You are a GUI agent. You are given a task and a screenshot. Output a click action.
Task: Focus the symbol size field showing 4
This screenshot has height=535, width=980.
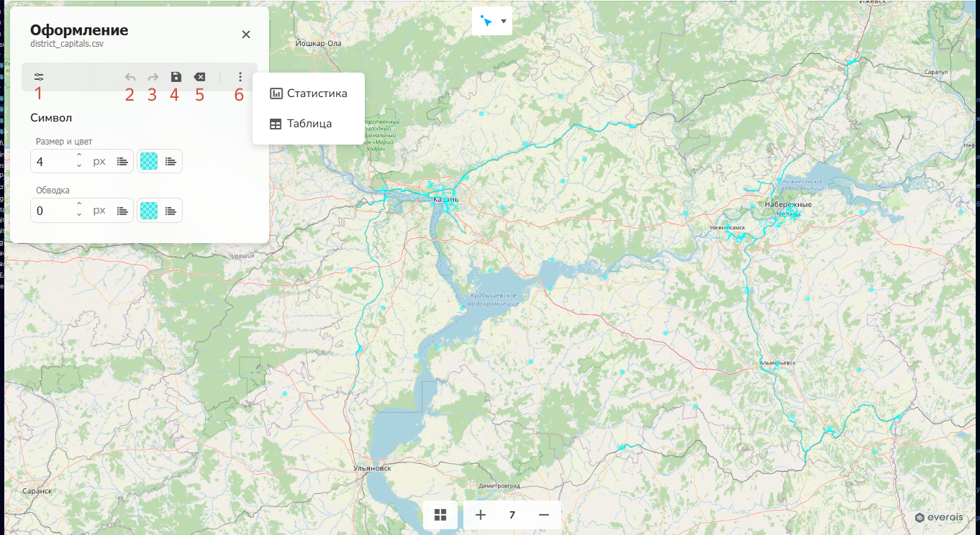point(52,162)
